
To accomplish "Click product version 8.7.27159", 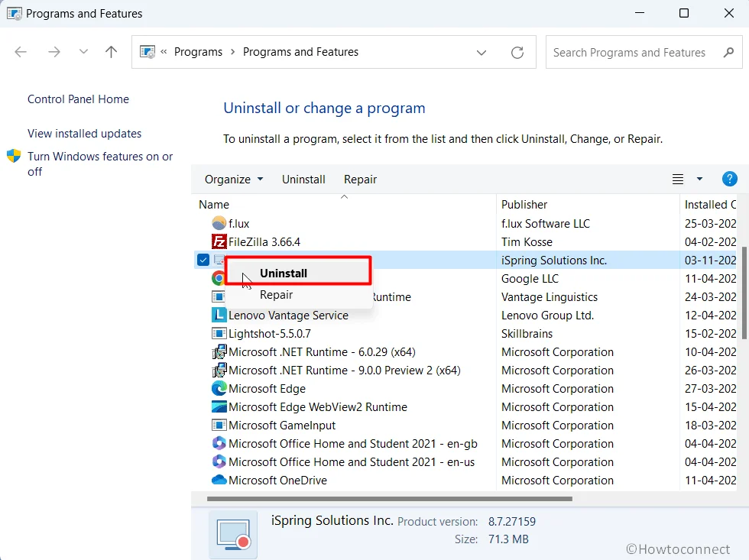I will point(511,521).
